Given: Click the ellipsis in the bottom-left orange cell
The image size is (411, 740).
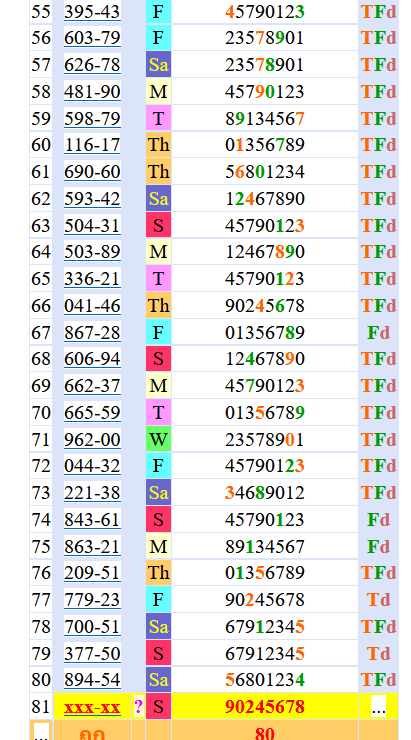Looking at the screenshot, I should point(41,732).
